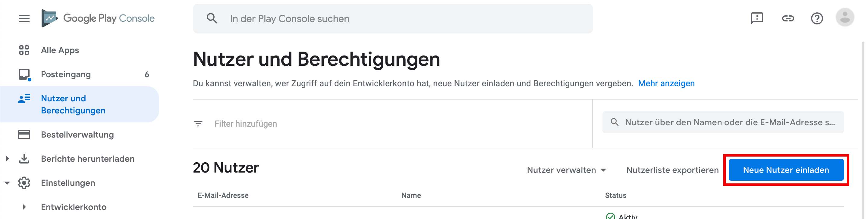Image resolution: width=868 pixels, height=219 pixels.
Task: Open the feedback icon in header
Action: click(x=757, y=18)
